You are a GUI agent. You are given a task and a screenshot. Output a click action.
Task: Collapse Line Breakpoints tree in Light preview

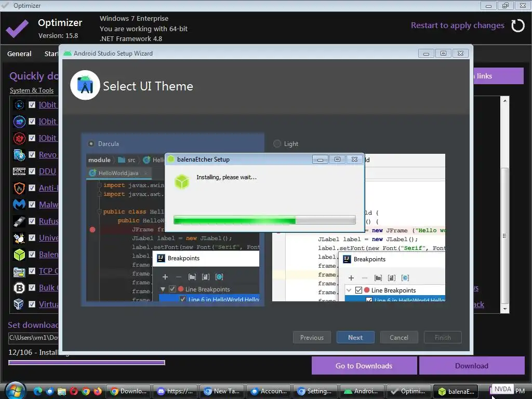click(349, 290)
